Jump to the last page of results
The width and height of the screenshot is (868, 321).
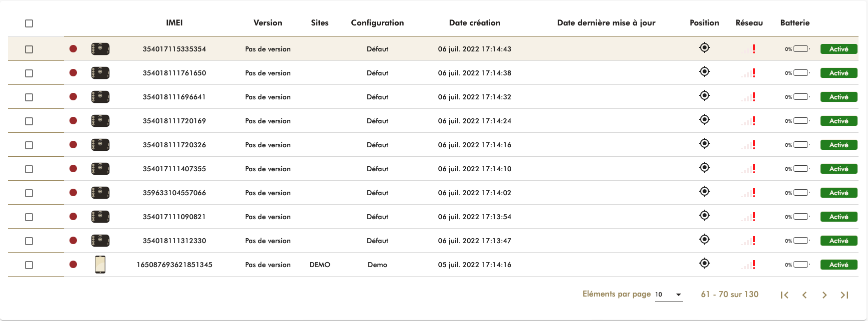point(844,295)
